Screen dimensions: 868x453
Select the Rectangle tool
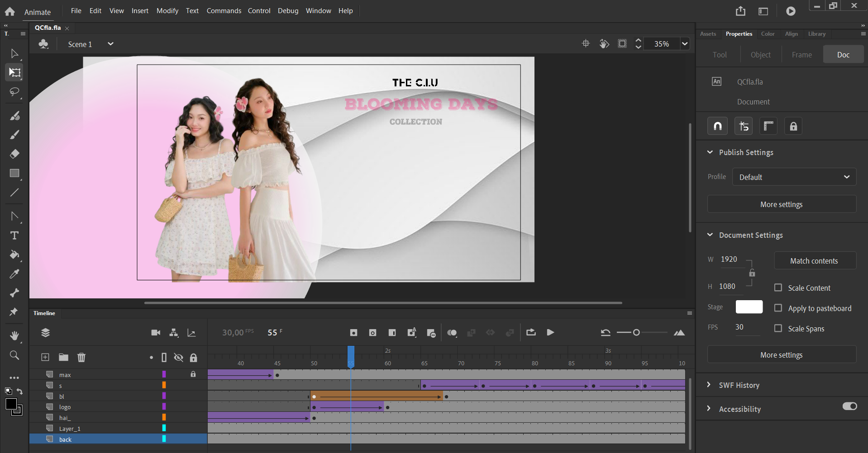[x=14, y=173]
